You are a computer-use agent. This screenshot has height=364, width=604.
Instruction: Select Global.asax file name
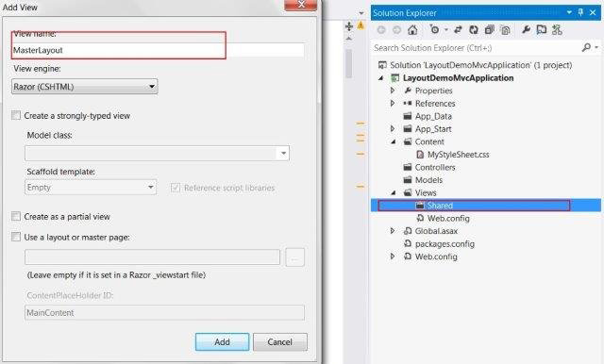pyautogui.click(x=436, y=231)
